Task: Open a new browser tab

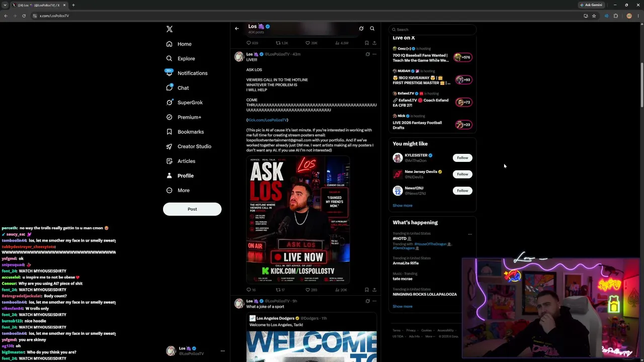Action: pos(73,5)
